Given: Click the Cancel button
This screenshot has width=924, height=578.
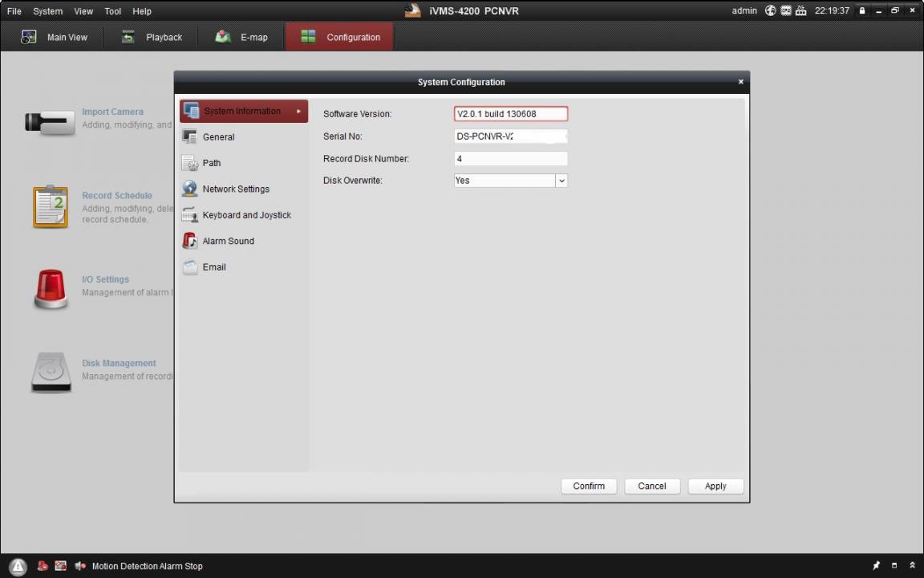Looking at the screenshot, I should click(652, 486).
